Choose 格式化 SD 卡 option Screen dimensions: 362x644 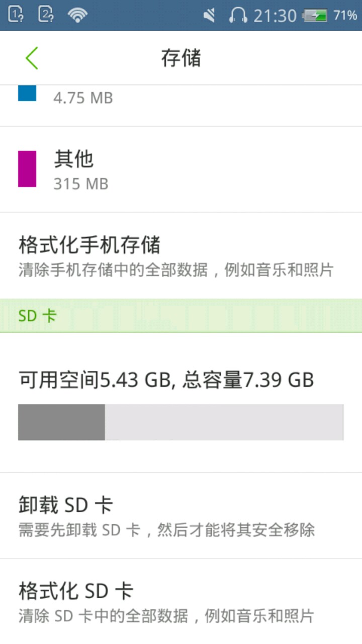[181, 601]
